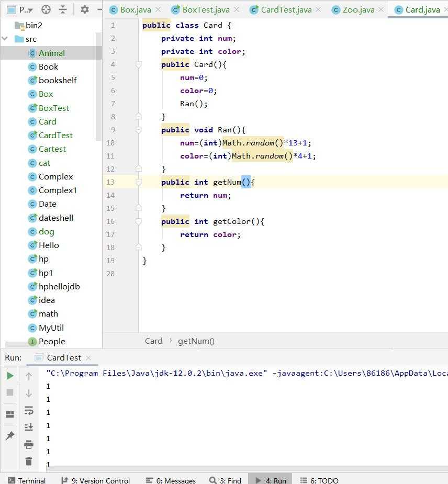Select dateshell in project tree
Screen dimensions: 448x484
click(51, 218)
